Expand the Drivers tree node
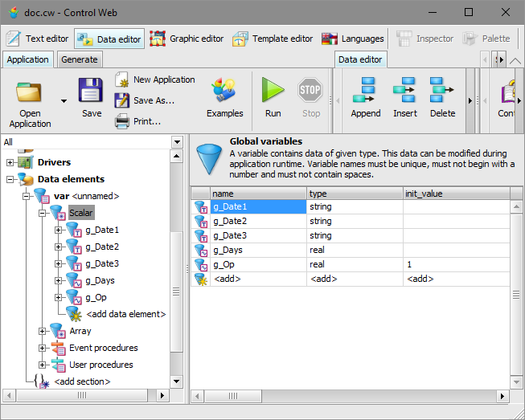The height and width of the screenshot is (420, 525). 10,163
